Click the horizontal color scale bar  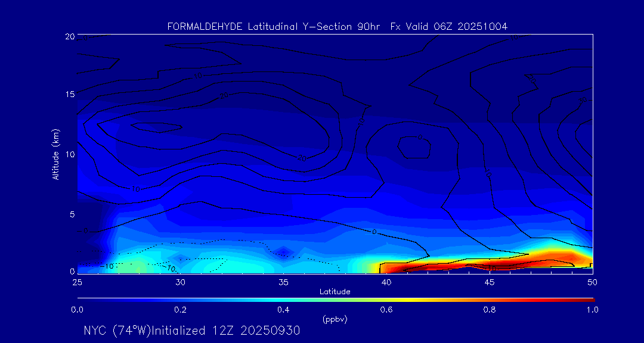(x=336, y=300)
